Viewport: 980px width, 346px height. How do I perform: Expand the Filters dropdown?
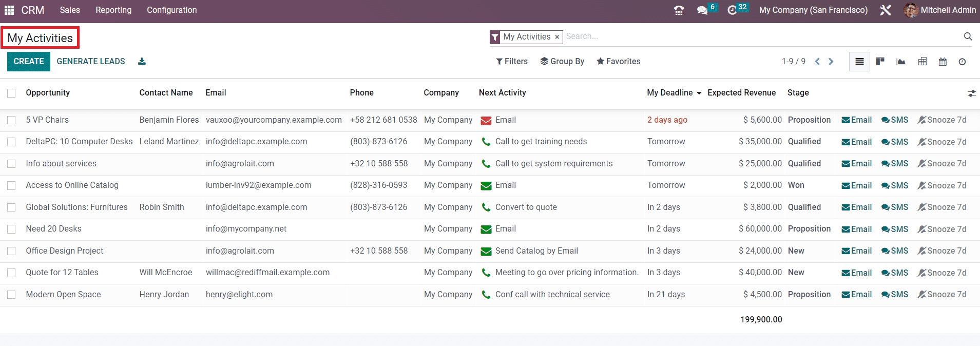(512, 62)
